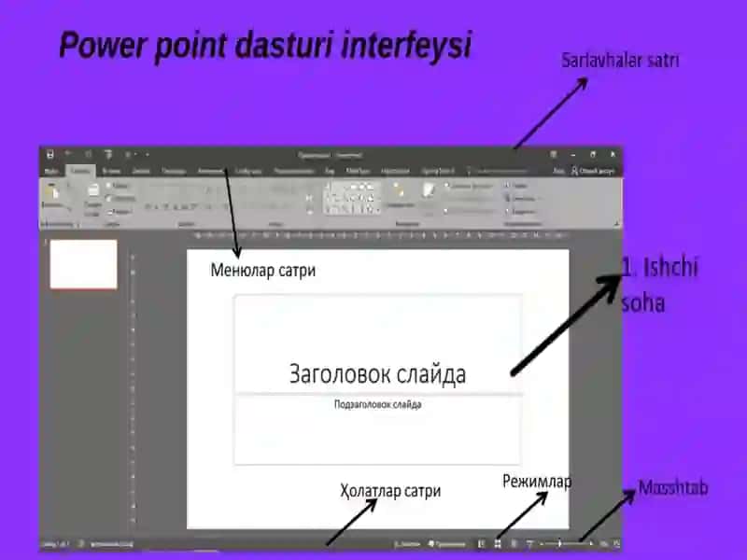Open the Макет layout dropdown
The width and height of the screenshot is (747, 560).
point(120,186)
